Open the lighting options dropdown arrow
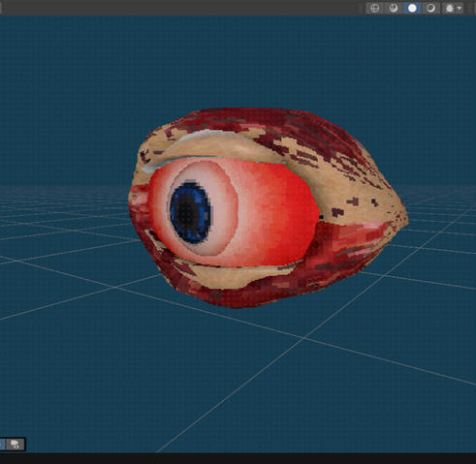Image resolution: width=476 pixels, height=464 pixels. 460,9
